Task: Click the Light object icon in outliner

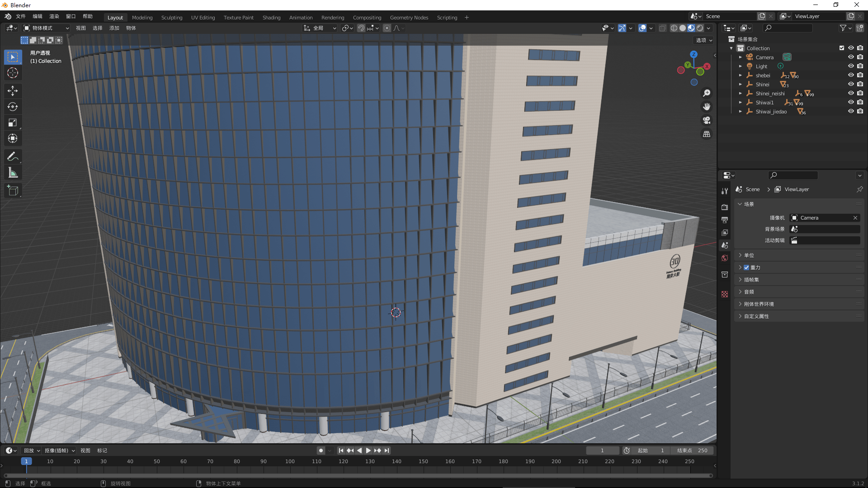Action: (x=750, y=66)
